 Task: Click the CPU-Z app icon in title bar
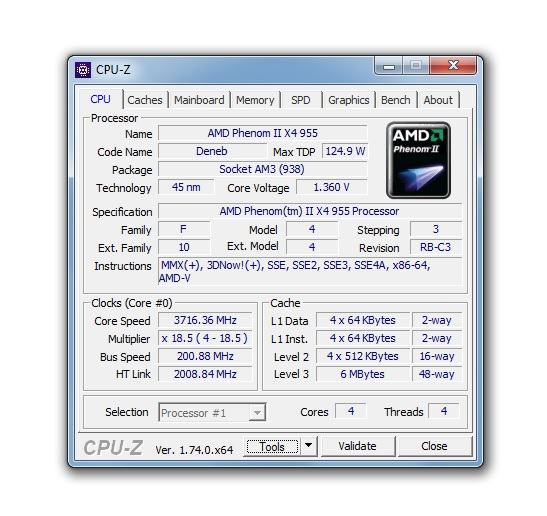83,70
